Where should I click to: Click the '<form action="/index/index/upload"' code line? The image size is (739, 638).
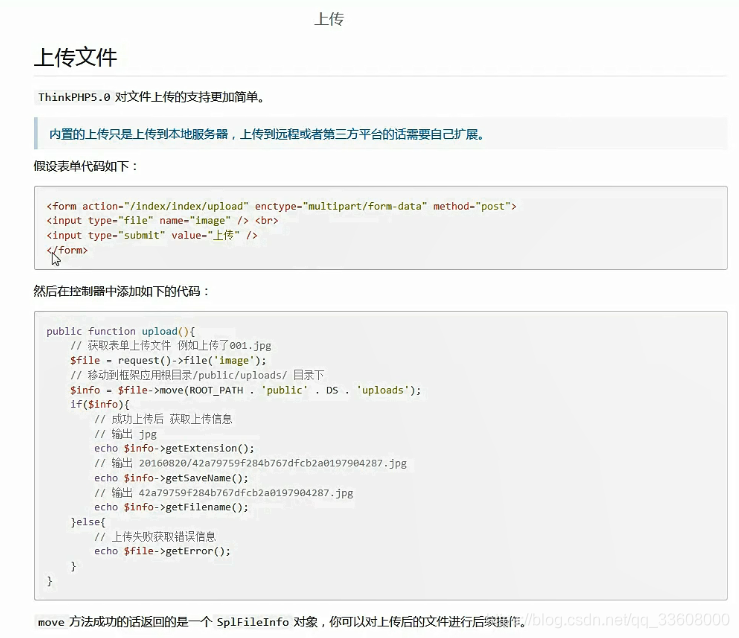(281, 206)
